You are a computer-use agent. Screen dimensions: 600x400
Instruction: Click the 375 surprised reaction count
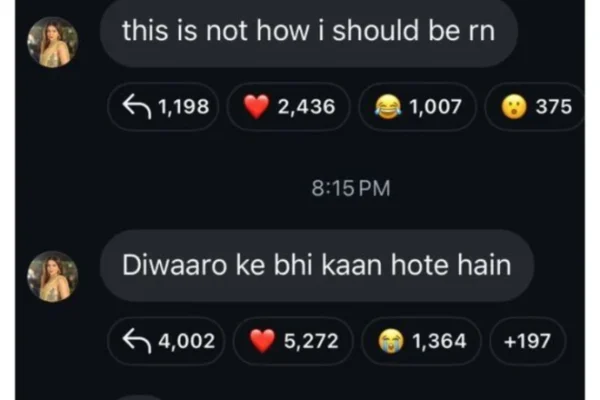point(554,107)
